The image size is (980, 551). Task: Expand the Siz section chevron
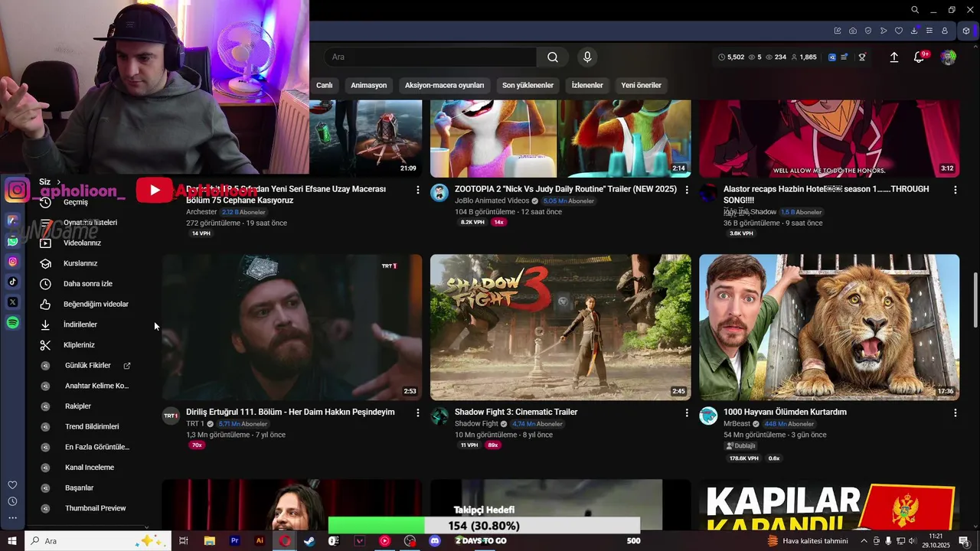click(59, 182)
